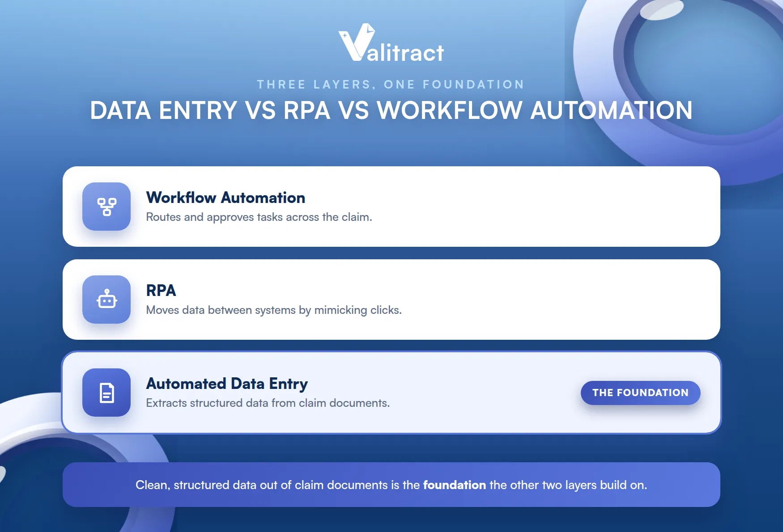
Task: Select the RPA heading
Action: click(161, 291)
